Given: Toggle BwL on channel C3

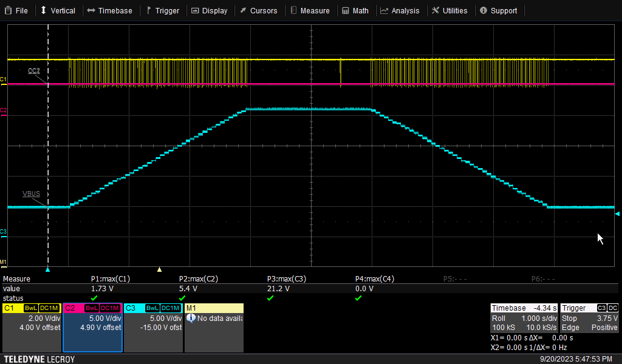Looking at the screenshot, I should [152, 308].
